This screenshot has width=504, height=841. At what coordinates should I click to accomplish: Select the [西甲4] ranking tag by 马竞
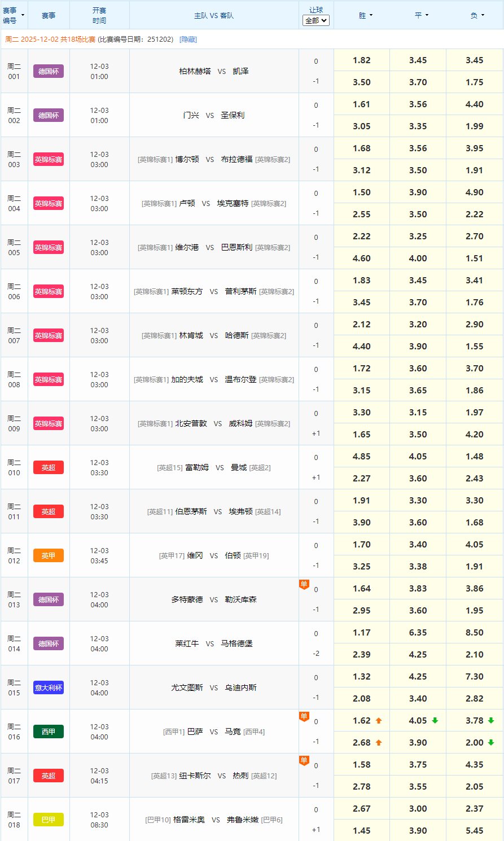(x=254, y=732)
